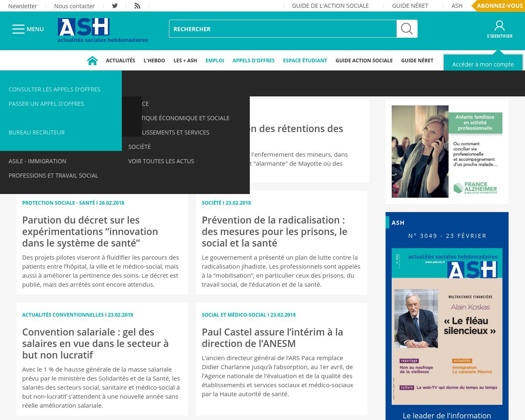Click the ASH logo

click(103, 30)
